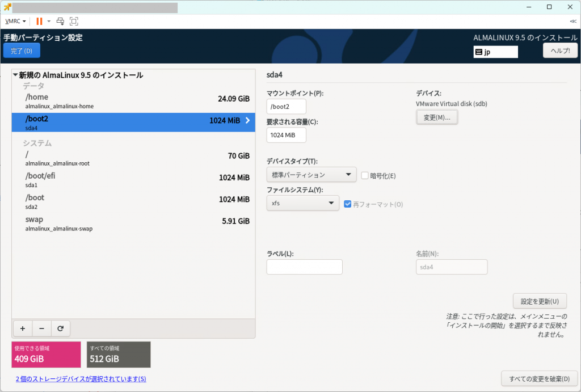Minimize the VMRC window
Viewport: 581px width, 392px height.
[529, 7]
